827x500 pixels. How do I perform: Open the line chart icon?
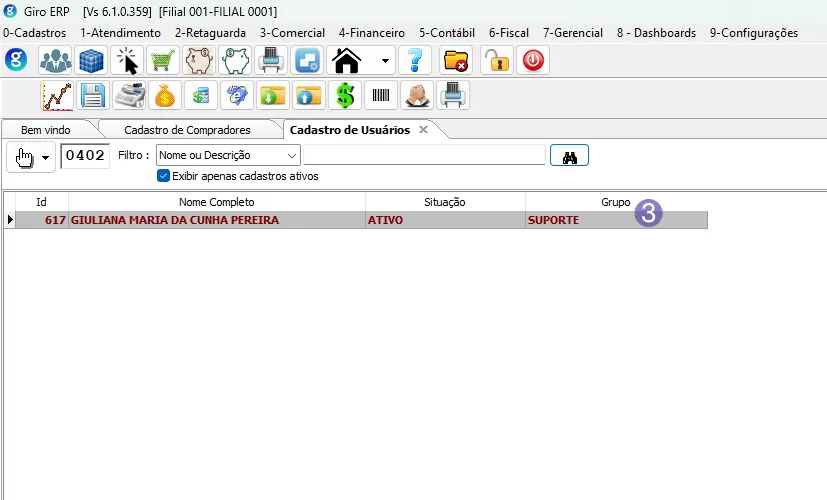click(x=56, y=96)
